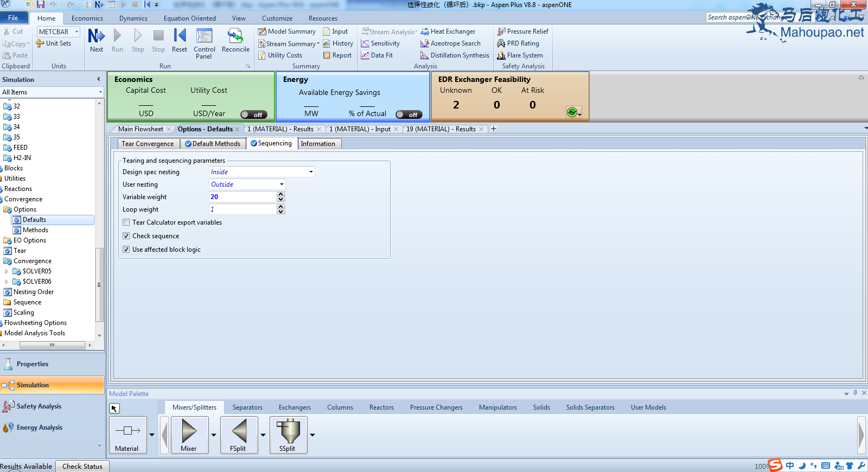Select the SSplit block icon
Image resolution: width=868 pixels, height=472 pixels.
[x=288, y=435]
